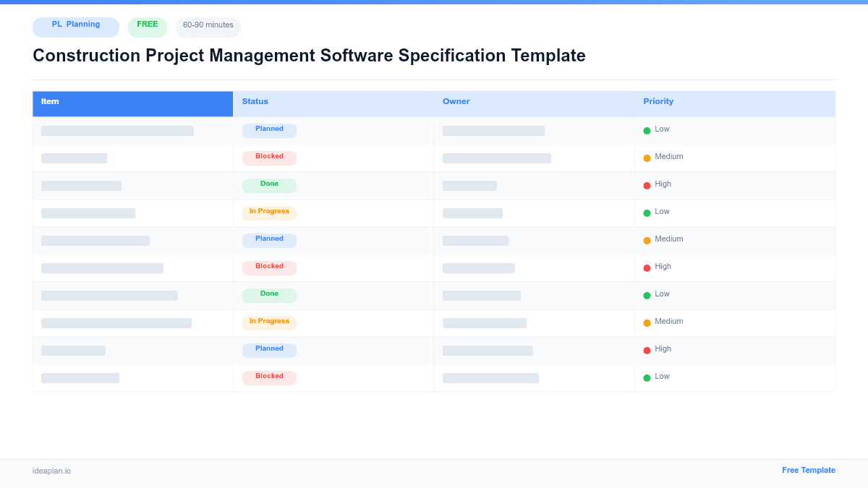Open the Free Template link
Image resolution: width=868 pixels, height=488 pixels.
809,470
